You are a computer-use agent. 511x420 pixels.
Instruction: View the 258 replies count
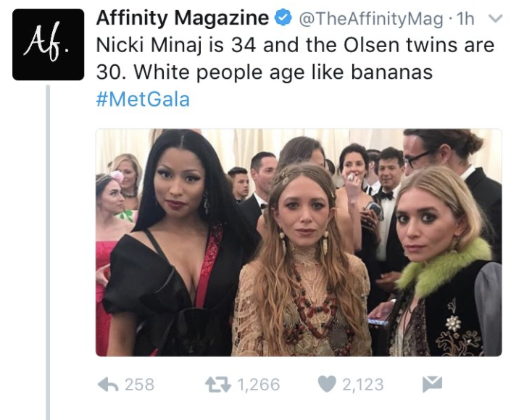pos(139,385)
